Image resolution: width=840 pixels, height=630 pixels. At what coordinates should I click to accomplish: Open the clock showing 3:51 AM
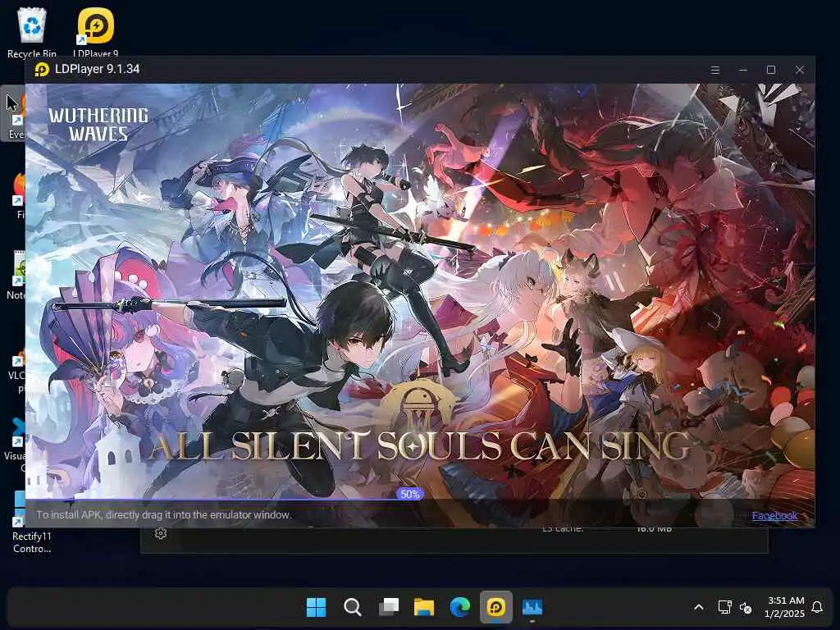click(785, 607)
